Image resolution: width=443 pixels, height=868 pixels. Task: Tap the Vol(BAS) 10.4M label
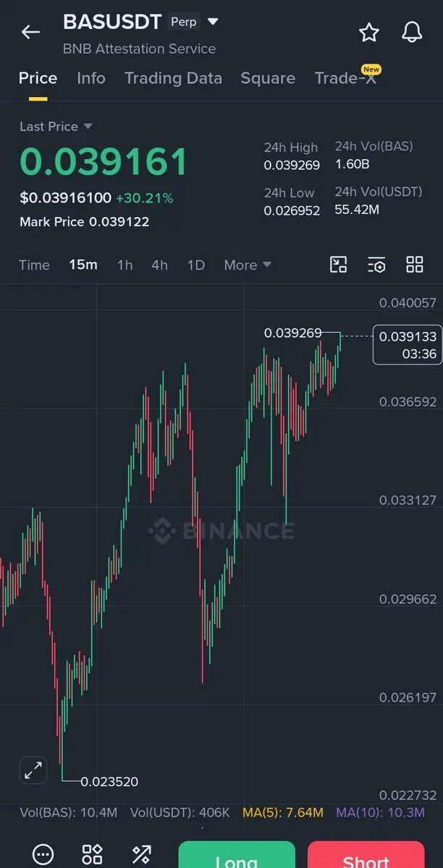pos(68,813)
